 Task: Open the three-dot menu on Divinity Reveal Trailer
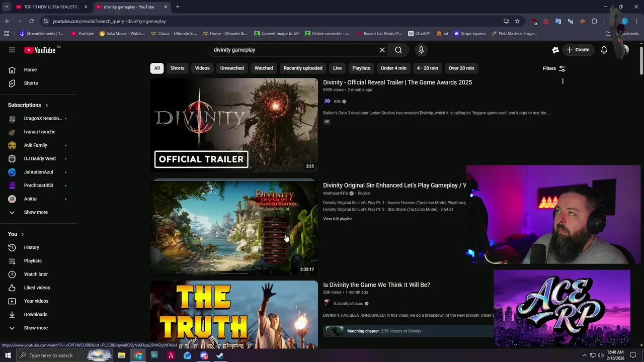[562, 81]
